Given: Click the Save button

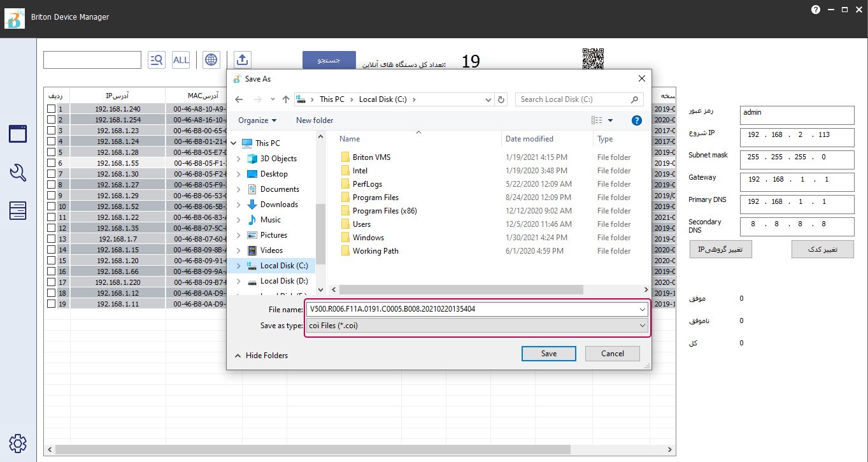Looking at the screenshot, I should 548,354.
